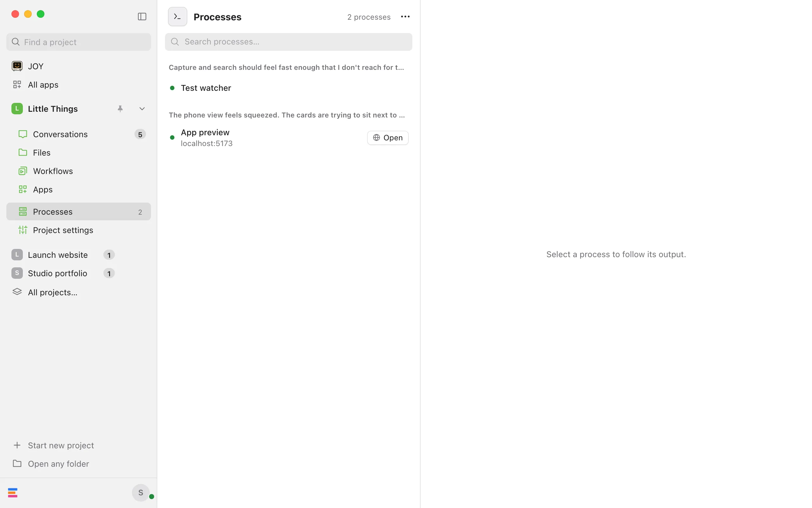Image resolution: width=812 pixels, height=508 pixels.
Task: Open Project settings
Action: [x=79, y=230]
